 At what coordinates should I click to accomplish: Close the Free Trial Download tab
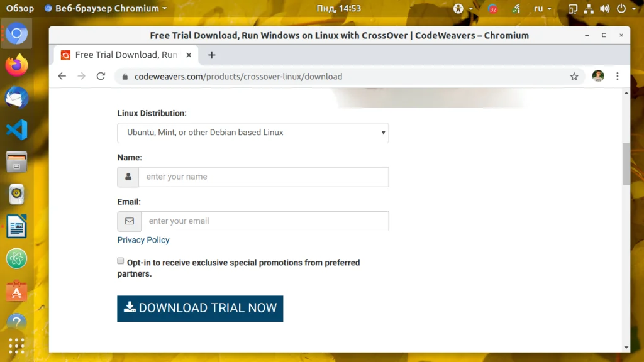pos(189,55)
